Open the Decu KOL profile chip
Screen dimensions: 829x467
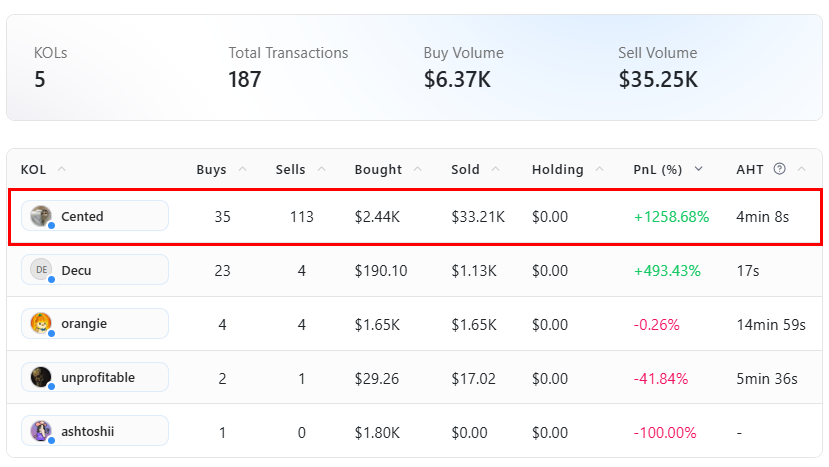pyautogui.click(x=95, y=270)
